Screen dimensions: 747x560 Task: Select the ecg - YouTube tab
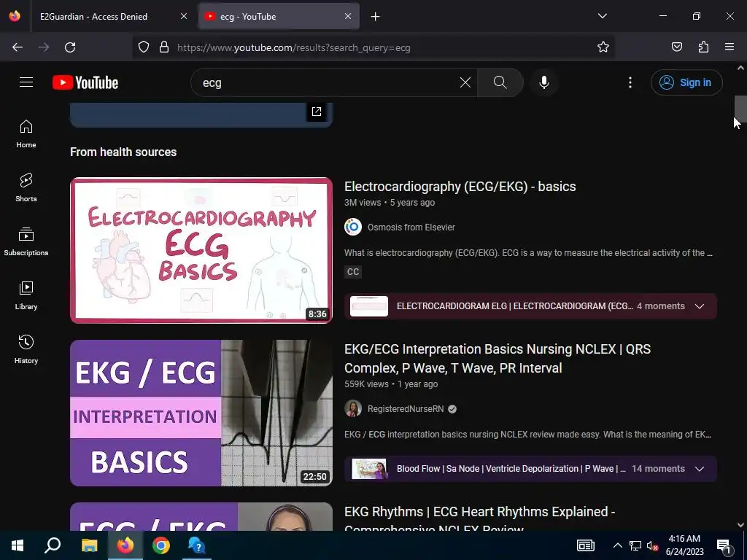click(x=279, y=16)
